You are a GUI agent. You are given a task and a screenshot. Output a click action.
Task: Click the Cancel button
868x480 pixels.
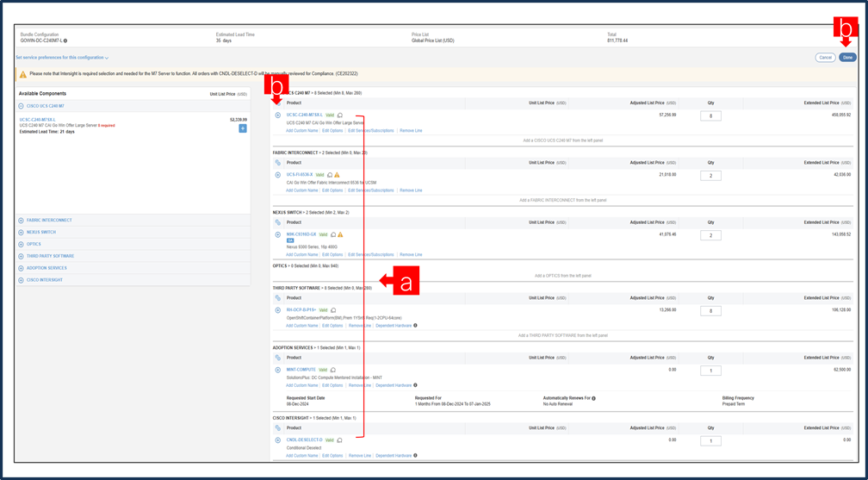(x=825, y=57)
